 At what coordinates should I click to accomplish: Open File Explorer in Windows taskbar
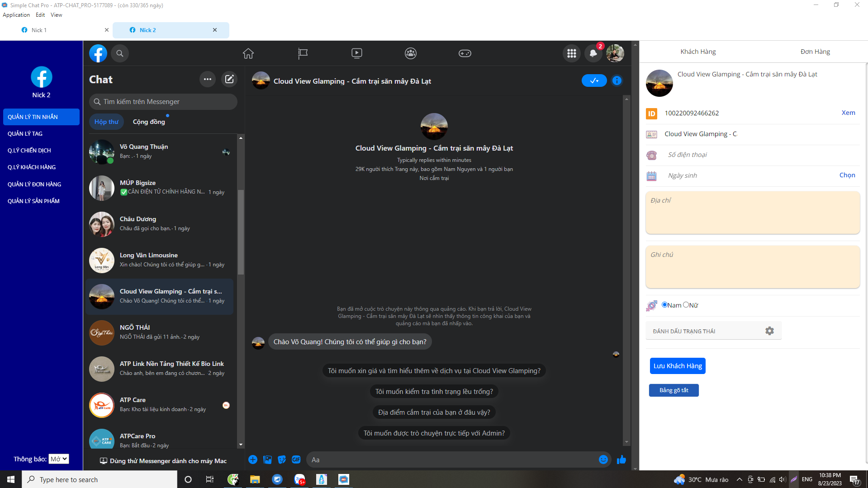(x=255, y=479)
